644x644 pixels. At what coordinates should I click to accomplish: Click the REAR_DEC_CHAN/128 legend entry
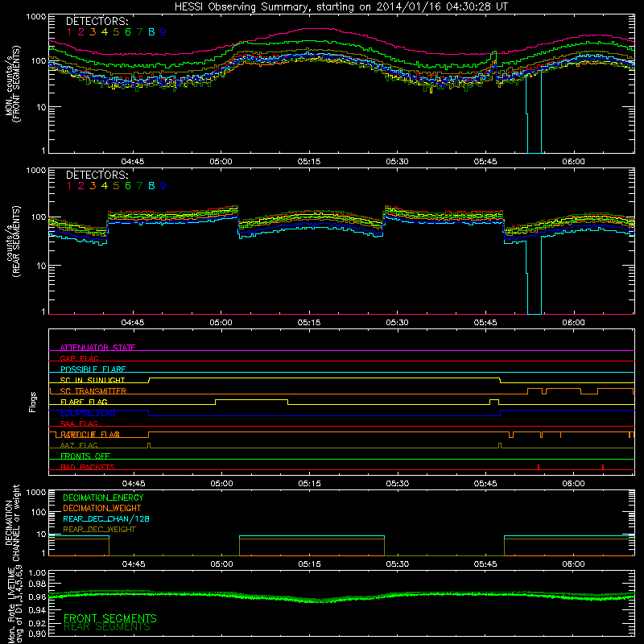[106, 518]
